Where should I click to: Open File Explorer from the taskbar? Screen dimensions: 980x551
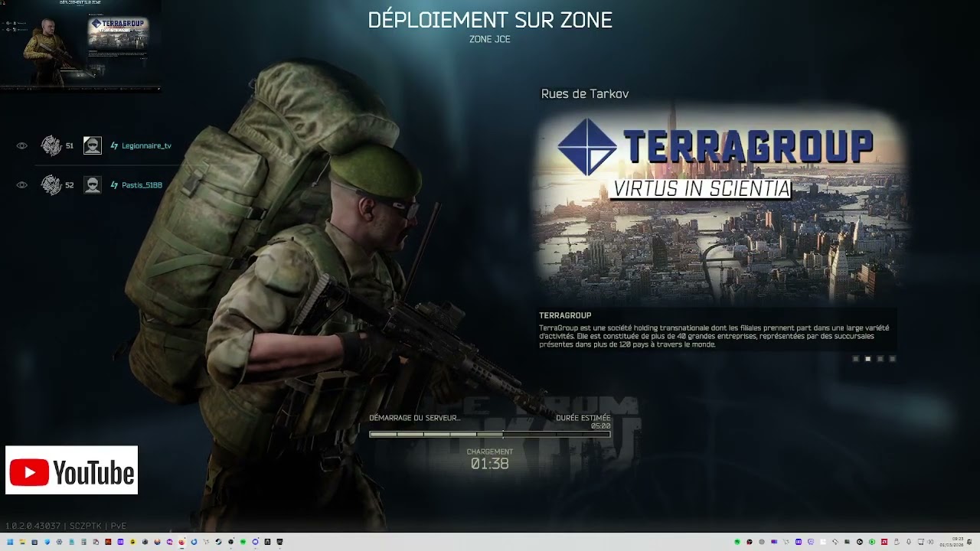[x=22, y=542]
